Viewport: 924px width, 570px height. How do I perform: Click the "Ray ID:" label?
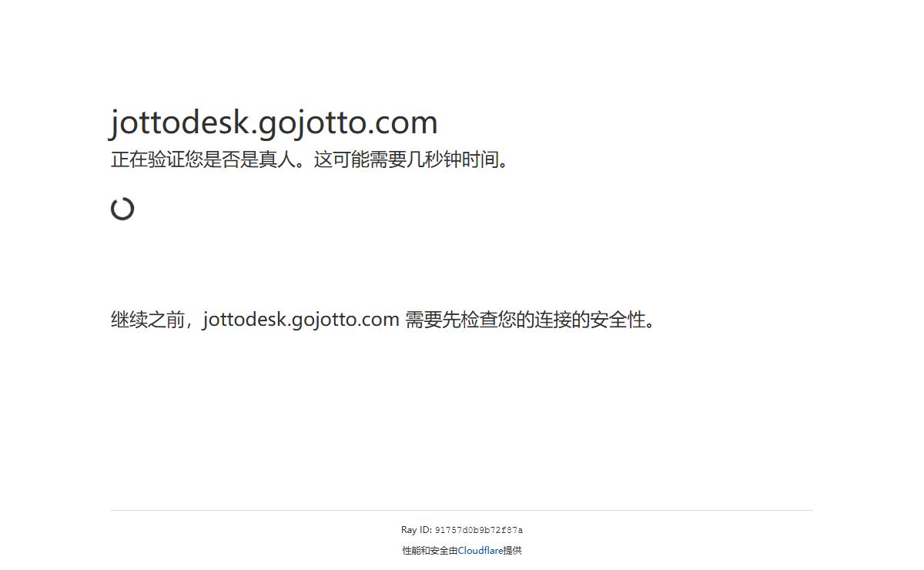[417, 530]
